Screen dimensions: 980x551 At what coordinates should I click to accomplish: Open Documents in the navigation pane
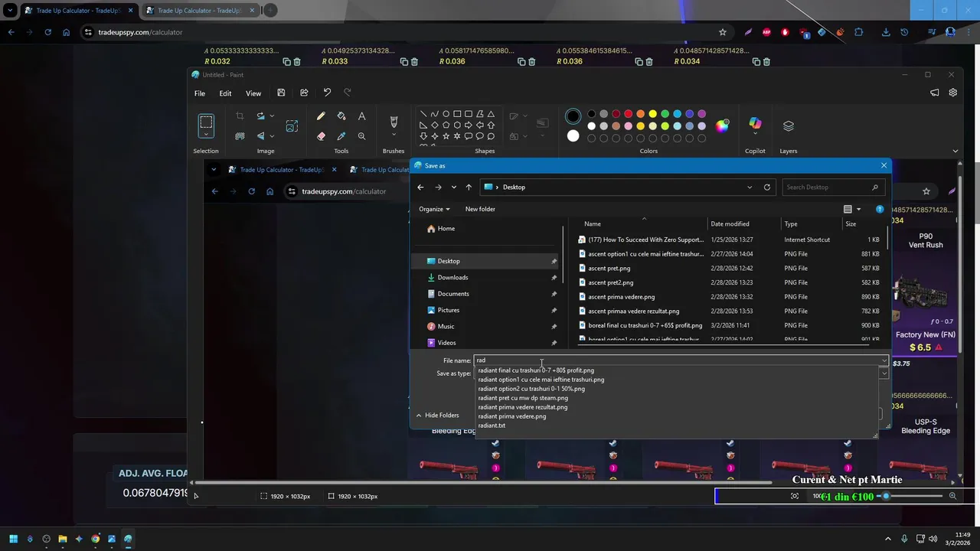[453, 294]
